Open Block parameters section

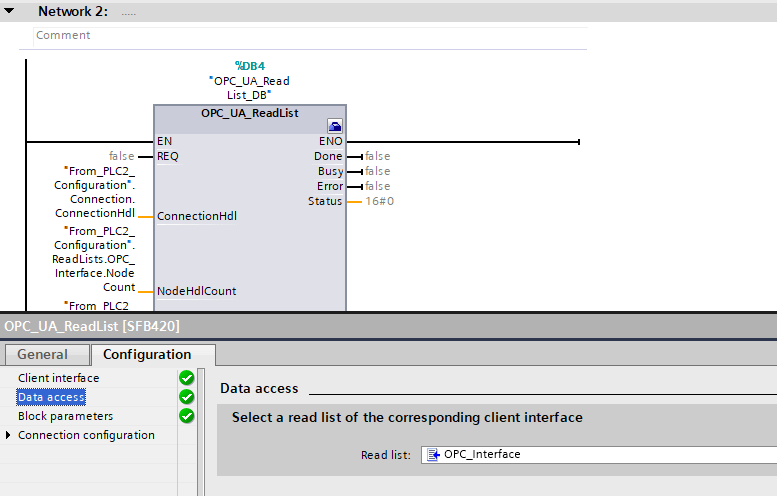coord(65,416)
